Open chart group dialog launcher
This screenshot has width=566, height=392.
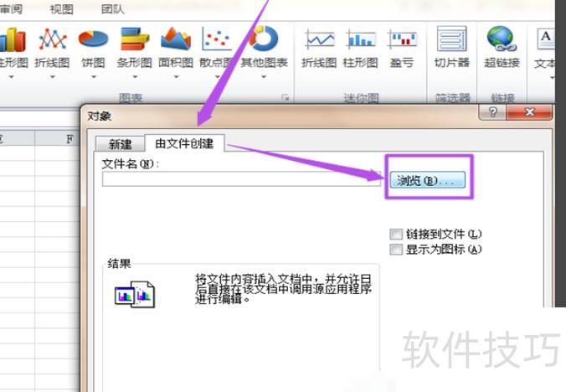(286, 97)
